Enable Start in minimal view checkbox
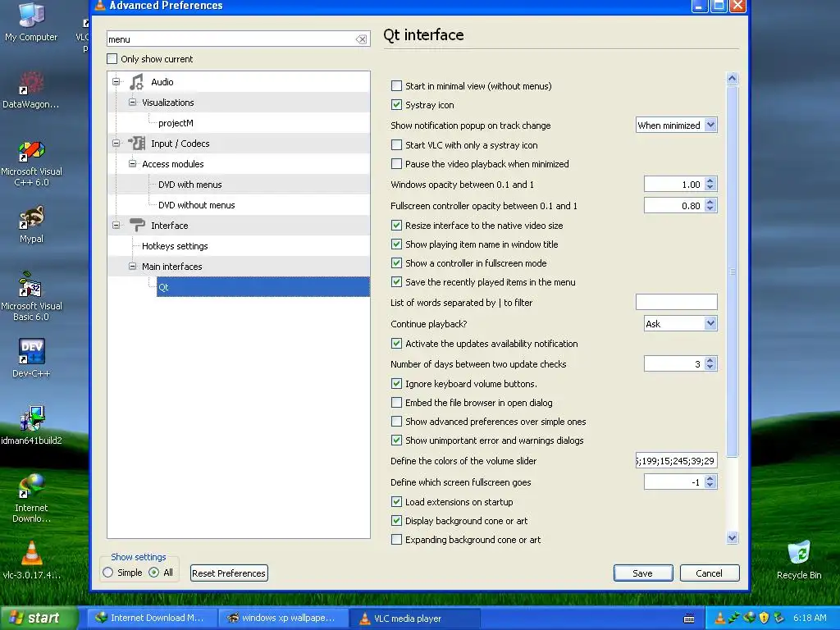840x630 pixels. [396, 85]
